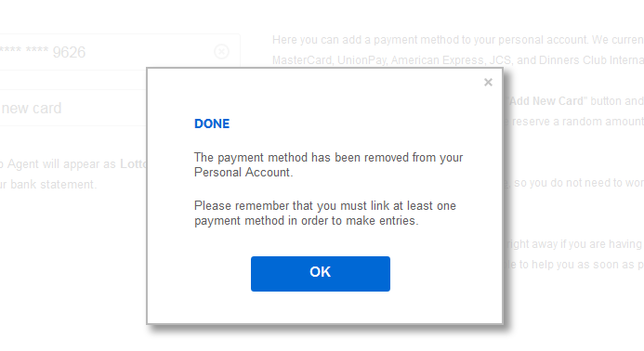The width and height of the screenshot is (644, 351).
Task: Click the masked asterisks of the card number
Action: (x=25, y=51)
